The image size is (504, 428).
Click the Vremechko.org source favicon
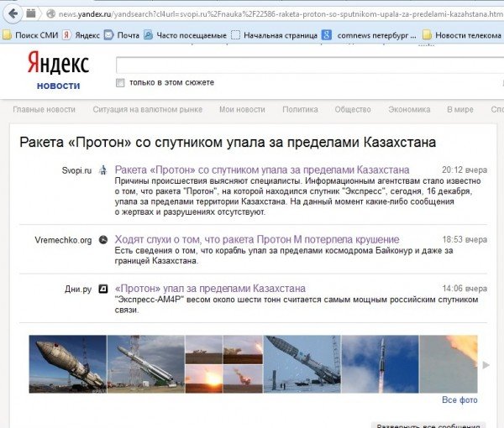coord(102,239)
